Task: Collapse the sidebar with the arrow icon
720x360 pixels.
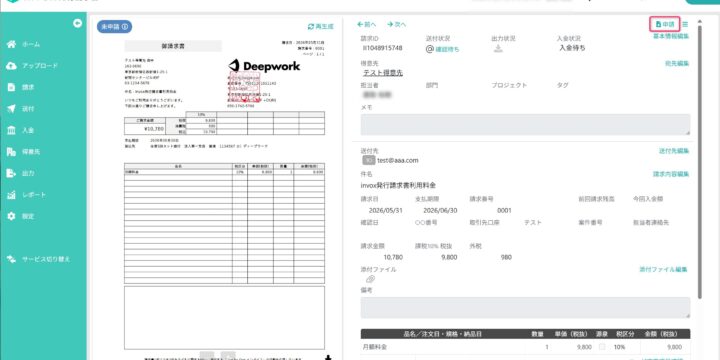Action: click(x=78, y=23)
